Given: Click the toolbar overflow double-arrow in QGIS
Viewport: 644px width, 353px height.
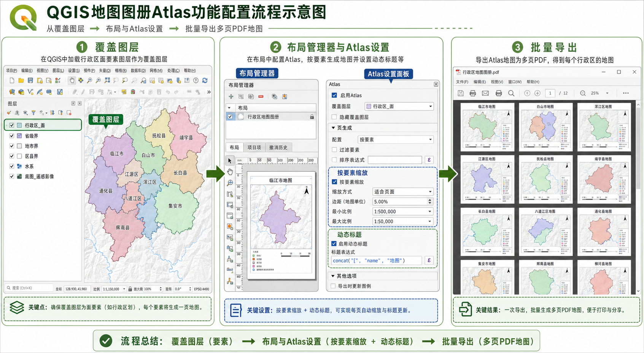Looking at the screenshot, I should point(209,92).
